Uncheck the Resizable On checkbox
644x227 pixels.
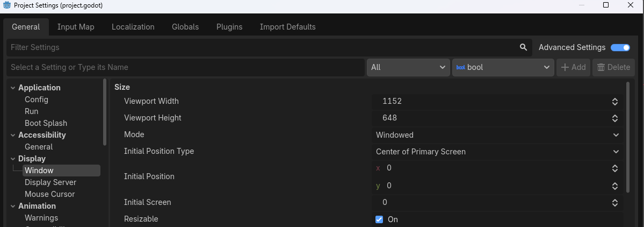(379, 219)
